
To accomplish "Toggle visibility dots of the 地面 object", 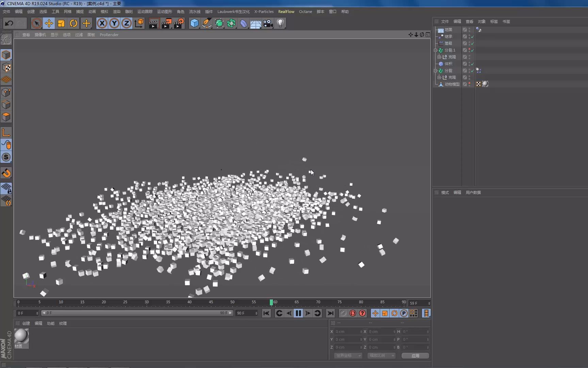I will [469, 30].
